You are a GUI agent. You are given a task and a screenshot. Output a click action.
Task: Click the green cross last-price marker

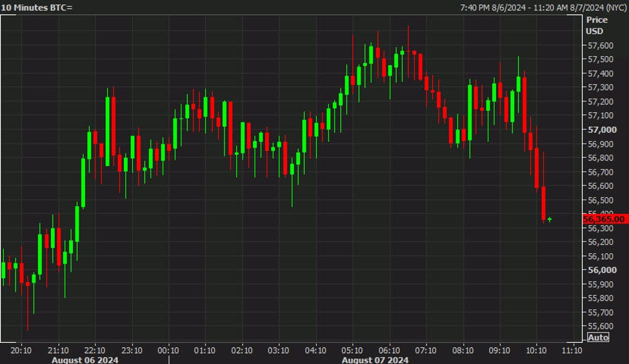point(550,220)
